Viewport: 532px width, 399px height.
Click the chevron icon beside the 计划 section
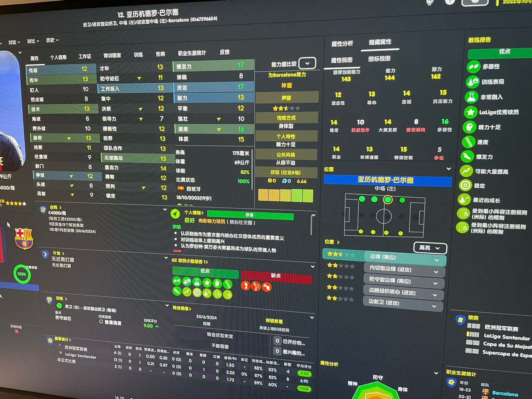tap(45, 254)
